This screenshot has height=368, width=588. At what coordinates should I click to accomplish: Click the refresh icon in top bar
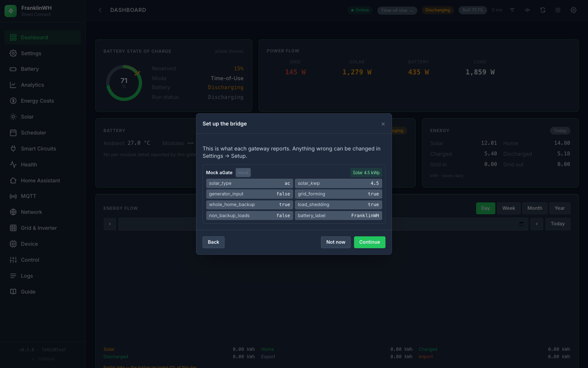(543, 10)
